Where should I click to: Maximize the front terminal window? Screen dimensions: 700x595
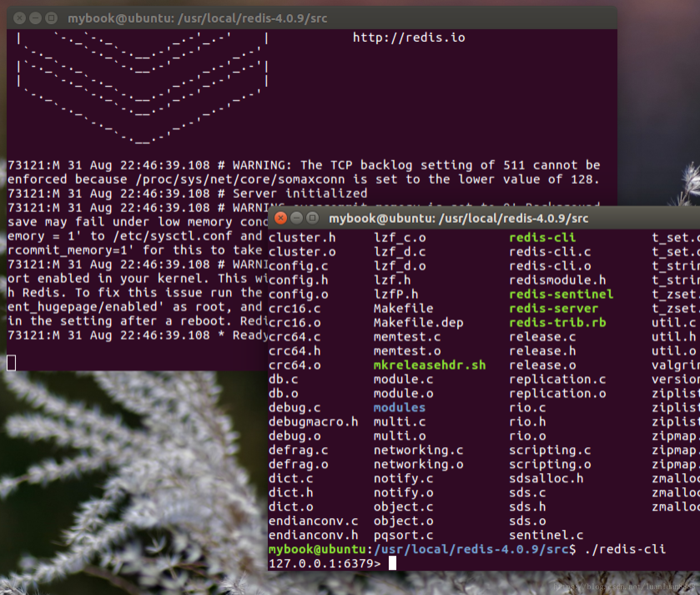pos(312,218)
